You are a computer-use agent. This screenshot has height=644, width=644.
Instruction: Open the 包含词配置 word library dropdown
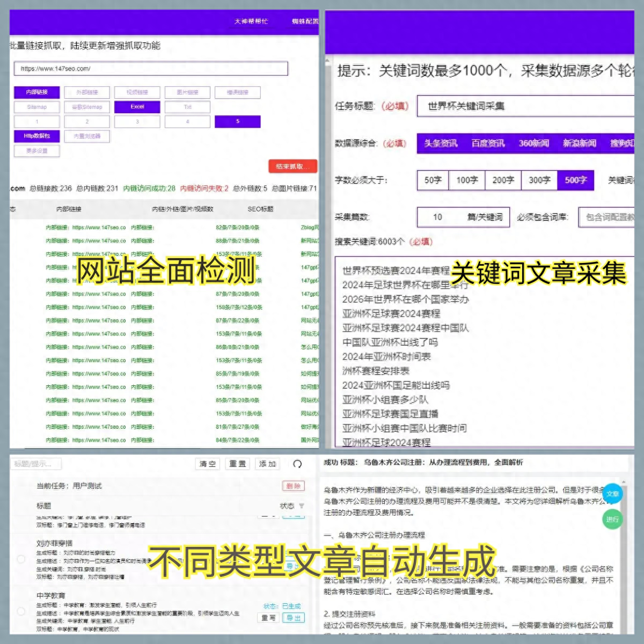(x=607, y=217)
